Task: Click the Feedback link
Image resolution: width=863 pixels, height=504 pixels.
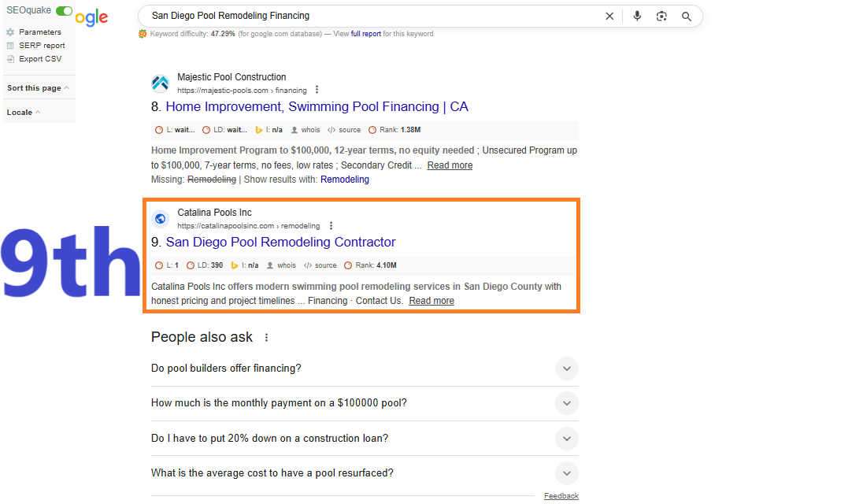Action: (x=561, y=496)
